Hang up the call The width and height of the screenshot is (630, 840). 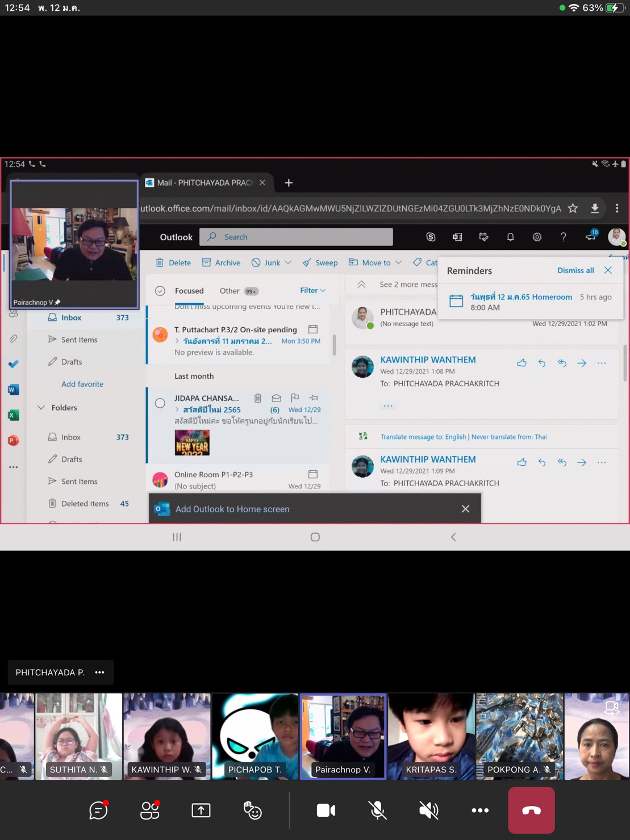(x=531, y=810)
